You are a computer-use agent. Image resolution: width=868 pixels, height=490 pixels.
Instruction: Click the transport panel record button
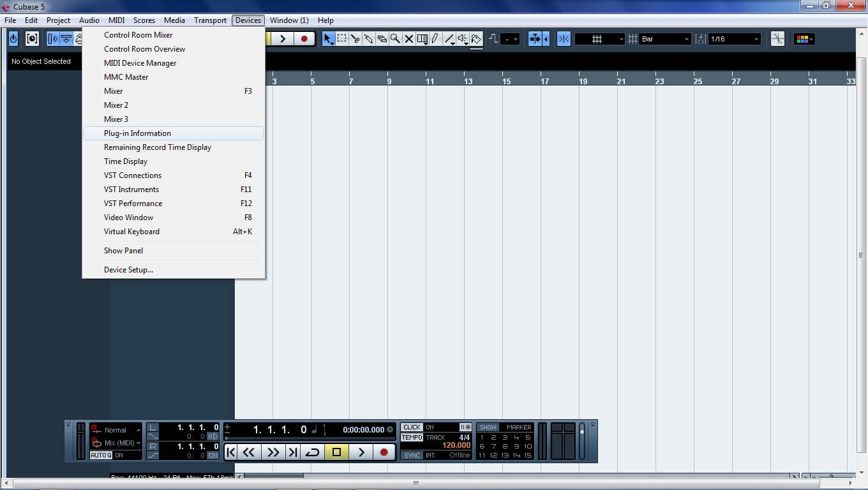coord(384,452)
